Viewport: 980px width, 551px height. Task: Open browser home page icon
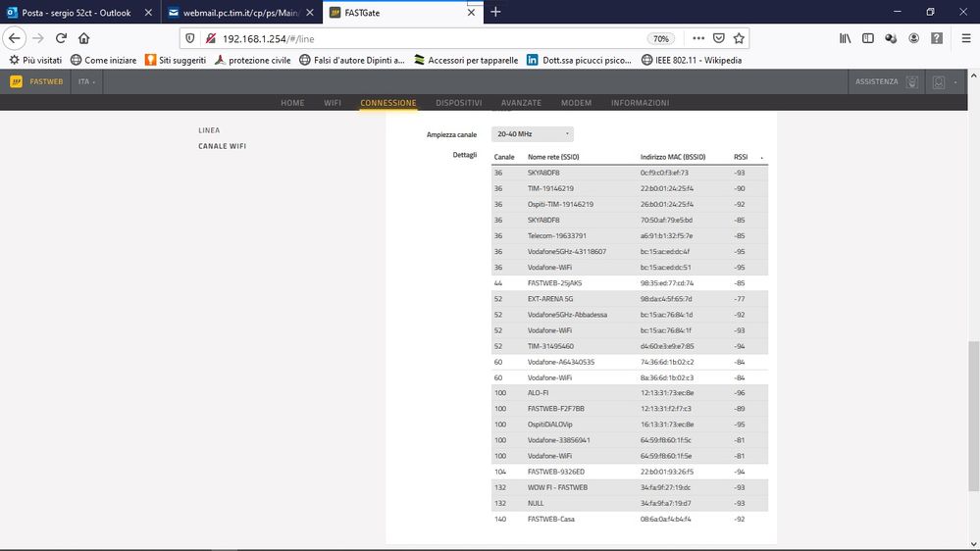click(83, 38)
